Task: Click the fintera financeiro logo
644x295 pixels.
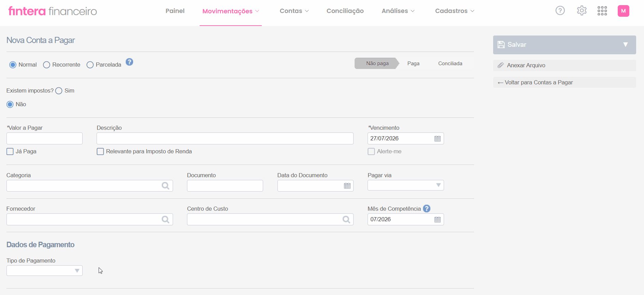Action: click(53, 11)
